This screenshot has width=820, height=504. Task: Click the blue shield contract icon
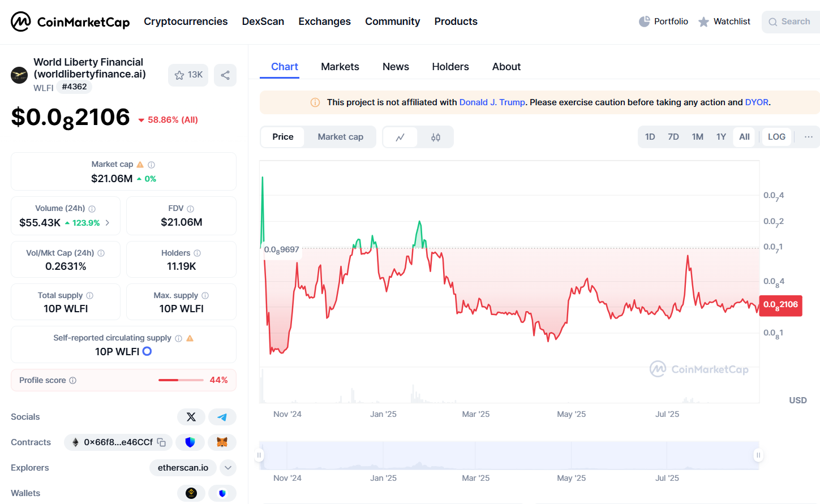(x=190, y=442)
